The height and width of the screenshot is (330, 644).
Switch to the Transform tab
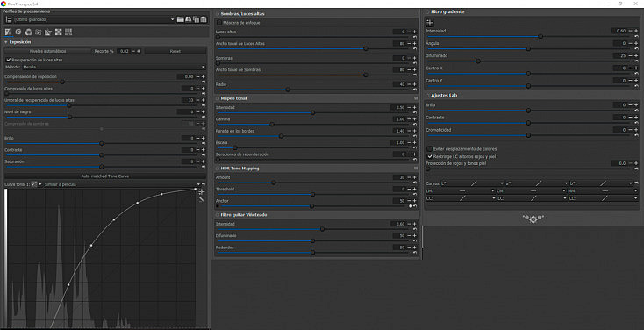(48, 32)
